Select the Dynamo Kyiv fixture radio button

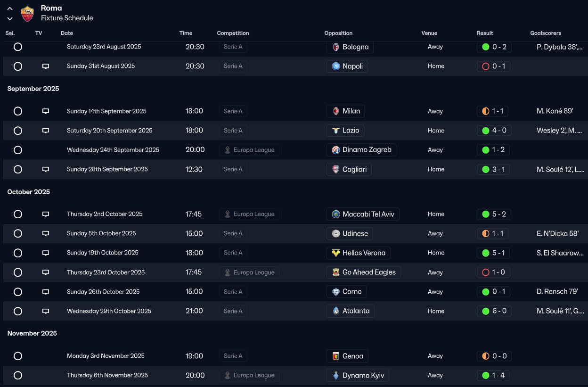click(x=18, y=376)
